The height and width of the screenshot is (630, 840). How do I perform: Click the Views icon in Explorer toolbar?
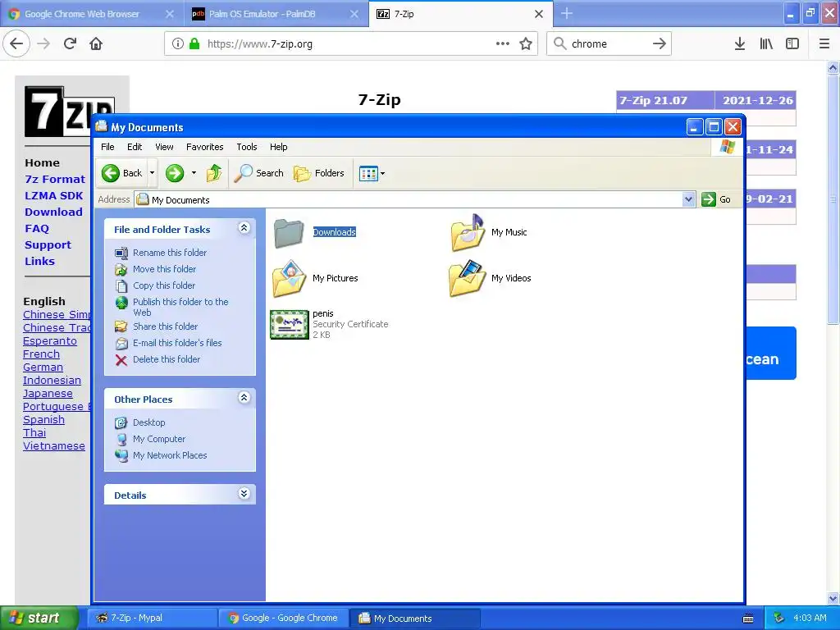pyautogui.click(x=368, y=174)
